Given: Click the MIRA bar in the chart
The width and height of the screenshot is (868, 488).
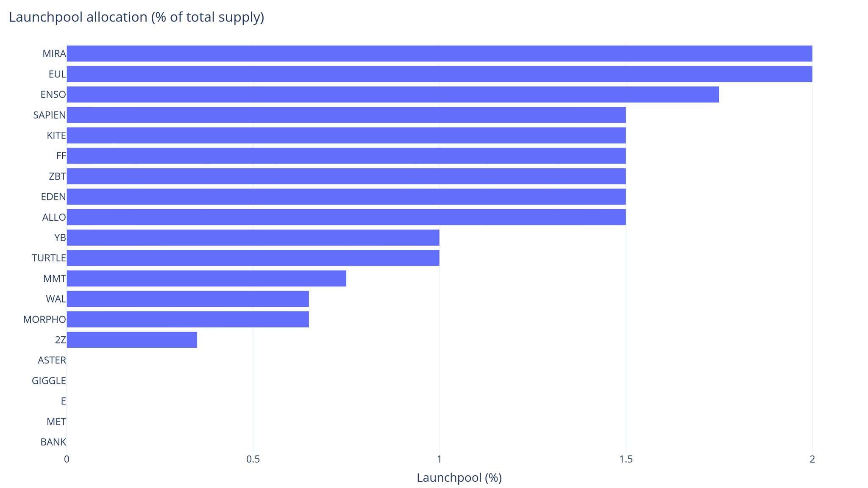Looking at the screenshot, I should point(439,53).
